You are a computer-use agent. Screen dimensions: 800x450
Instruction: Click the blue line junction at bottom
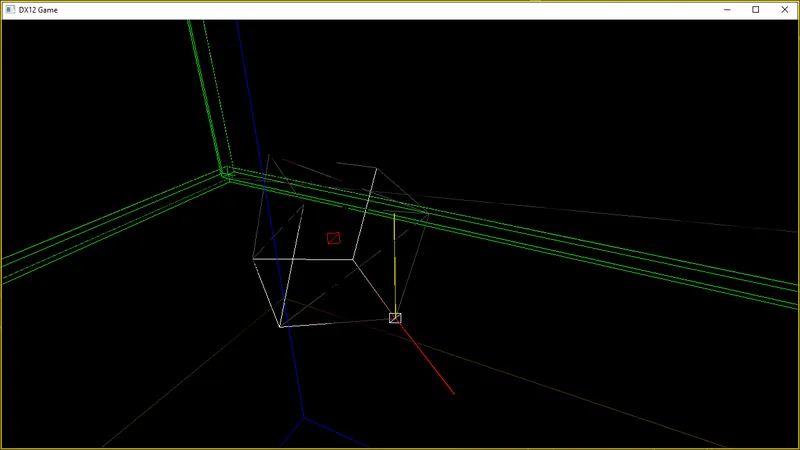304,418
